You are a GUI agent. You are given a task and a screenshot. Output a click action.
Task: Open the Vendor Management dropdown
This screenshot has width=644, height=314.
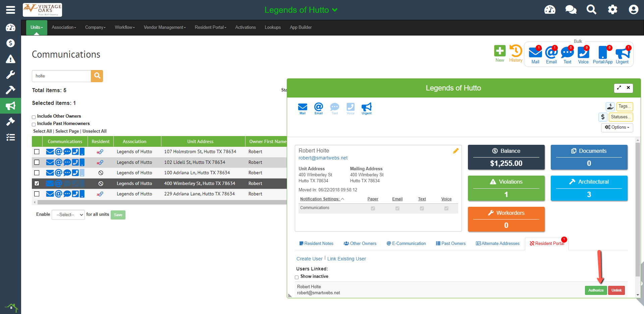click(x=165, y=27)
